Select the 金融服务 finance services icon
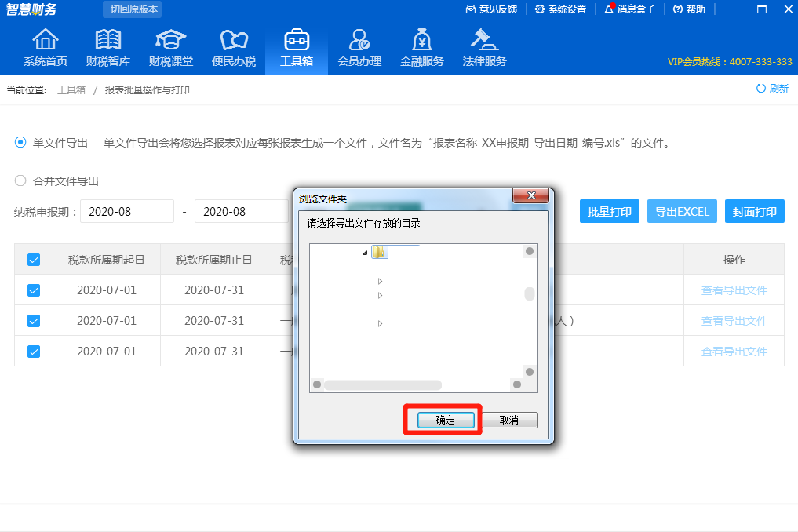Image resolution: width=798 pixels, height=532 pixels. point(421,46)
